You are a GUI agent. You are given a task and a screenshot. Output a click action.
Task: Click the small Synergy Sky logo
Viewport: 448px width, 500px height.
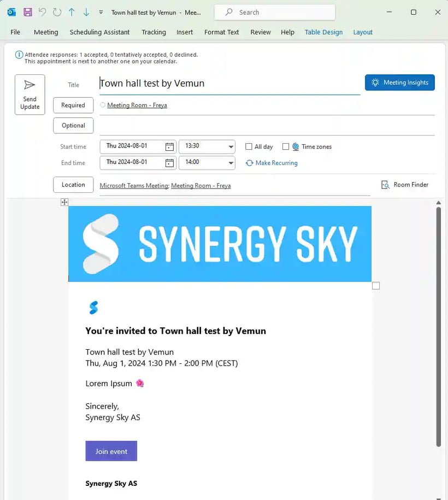coord(93,308)
